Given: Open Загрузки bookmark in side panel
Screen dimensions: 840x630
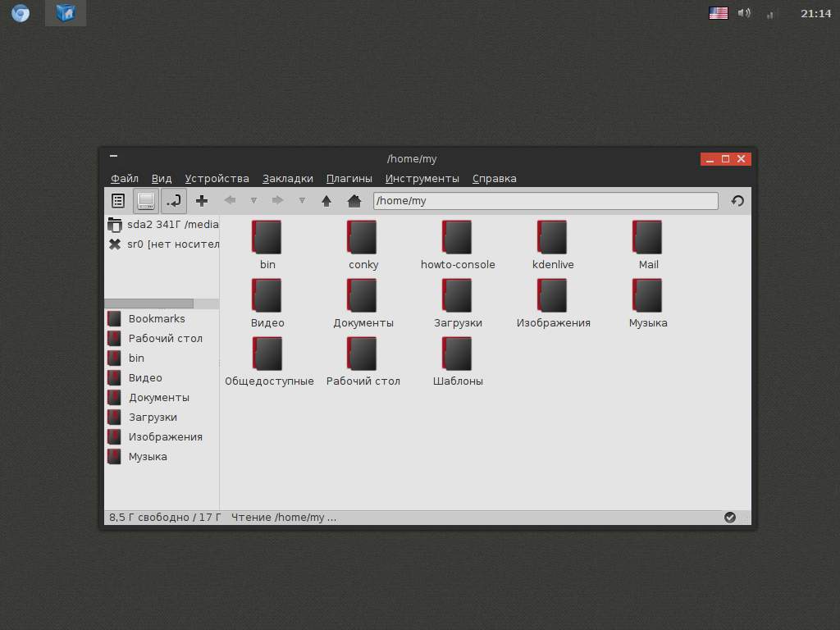Looking at the screenshot, I should (x=162, y=418).
